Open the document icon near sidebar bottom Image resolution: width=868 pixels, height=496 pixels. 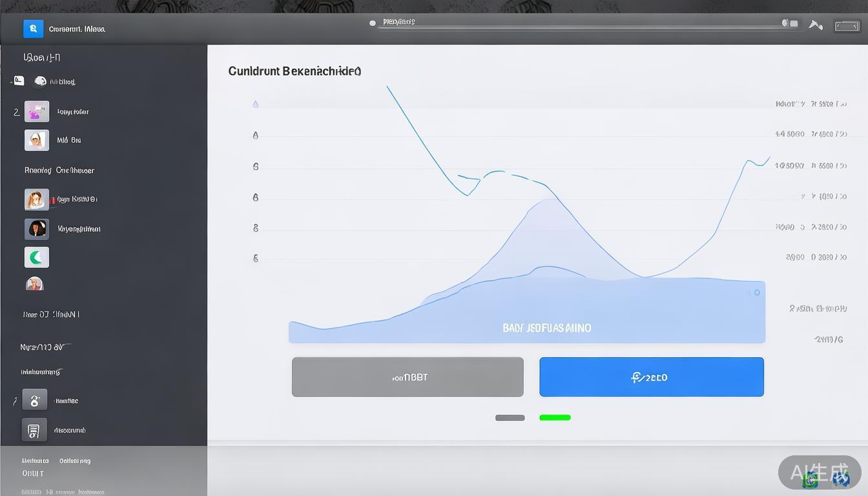coord(34,430)
